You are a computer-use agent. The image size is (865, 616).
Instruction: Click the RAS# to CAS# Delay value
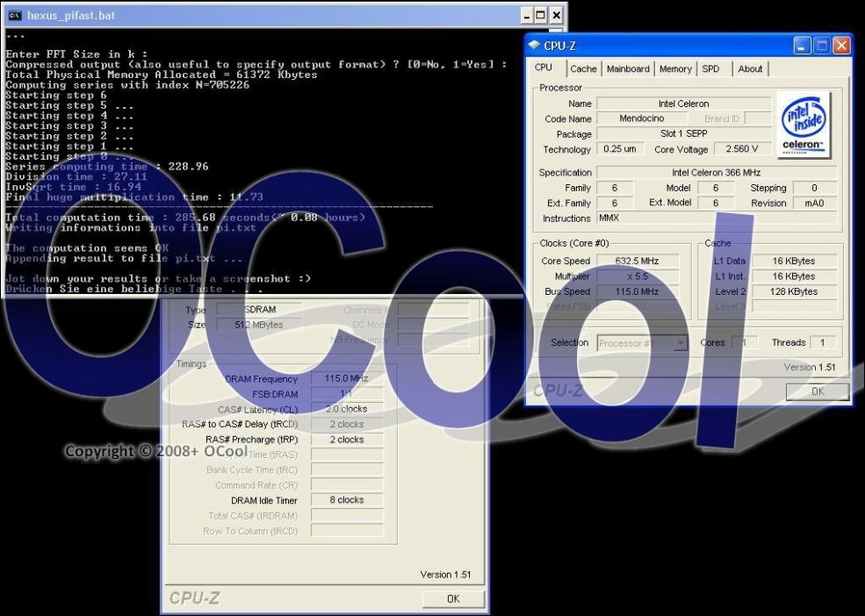[347, 424]
